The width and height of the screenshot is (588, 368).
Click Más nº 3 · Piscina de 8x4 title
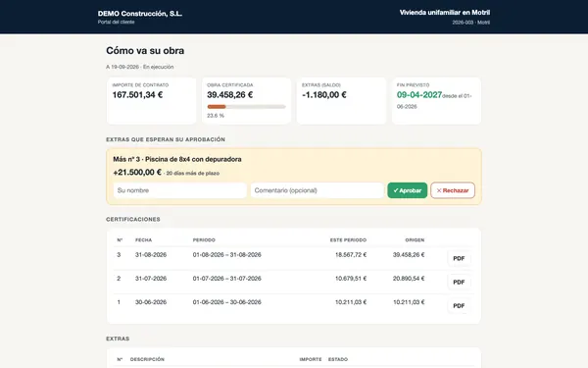point(177,159)
